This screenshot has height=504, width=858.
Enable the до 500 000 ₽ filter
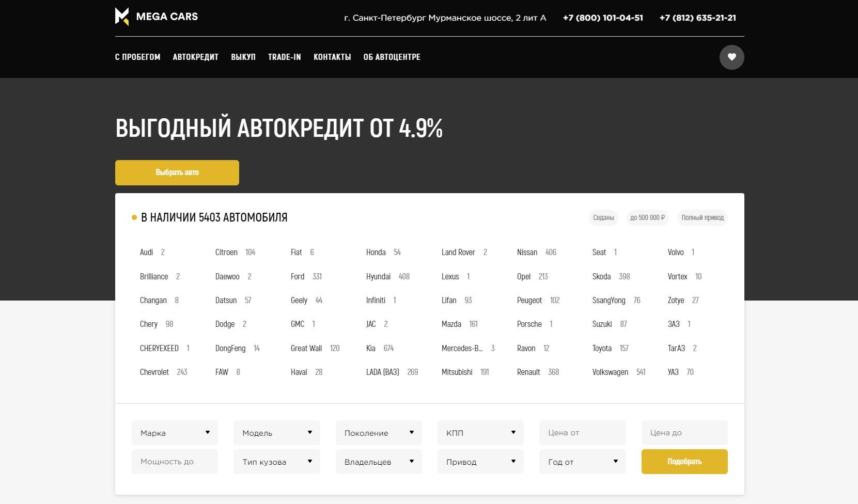[x=647, y=217]
